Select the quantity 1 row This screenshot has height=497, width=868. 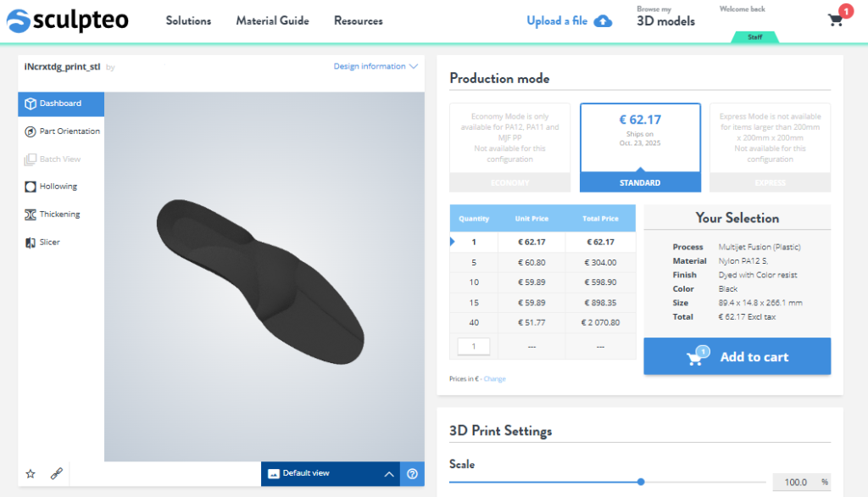click(542, 242)
